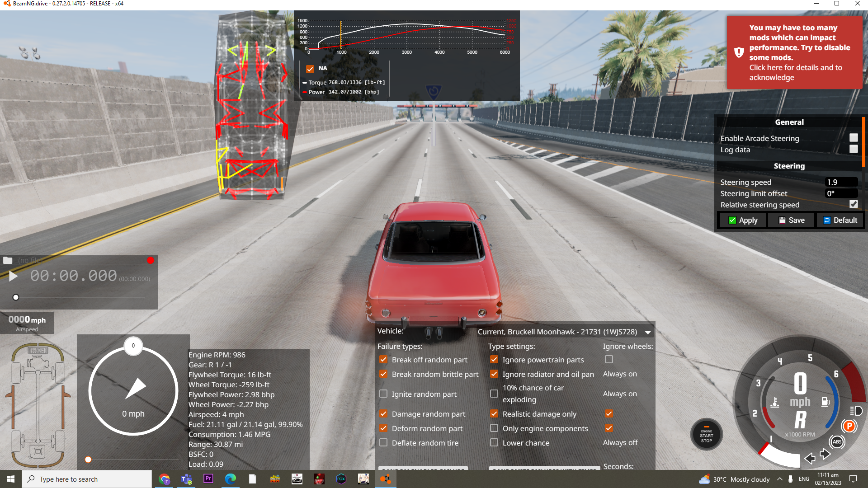This screenshot has width=868, height=488.
Task: Enable 10% chance of car exploding
Action: [494, 394]
